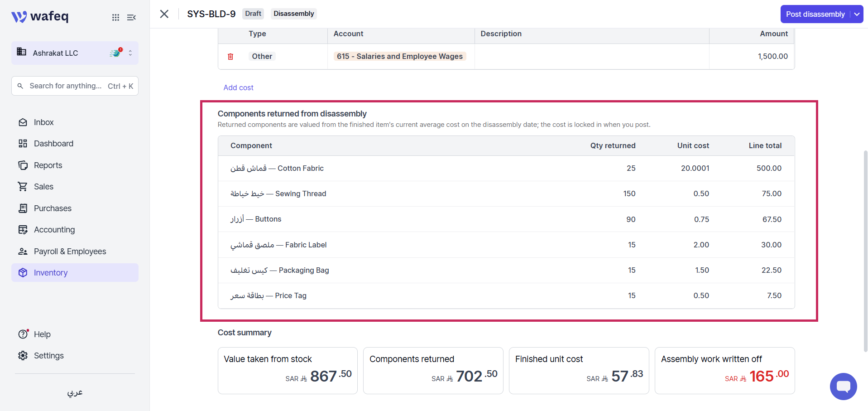Open the chat support bubble
The height and width of the screenshot is (411, 868).
[x=843, y=387]
